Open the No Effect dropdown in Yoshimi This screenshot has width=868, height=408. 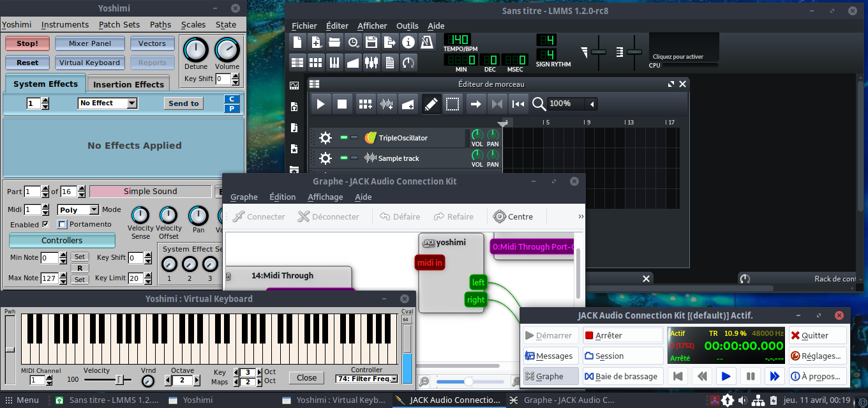[107, 103]
